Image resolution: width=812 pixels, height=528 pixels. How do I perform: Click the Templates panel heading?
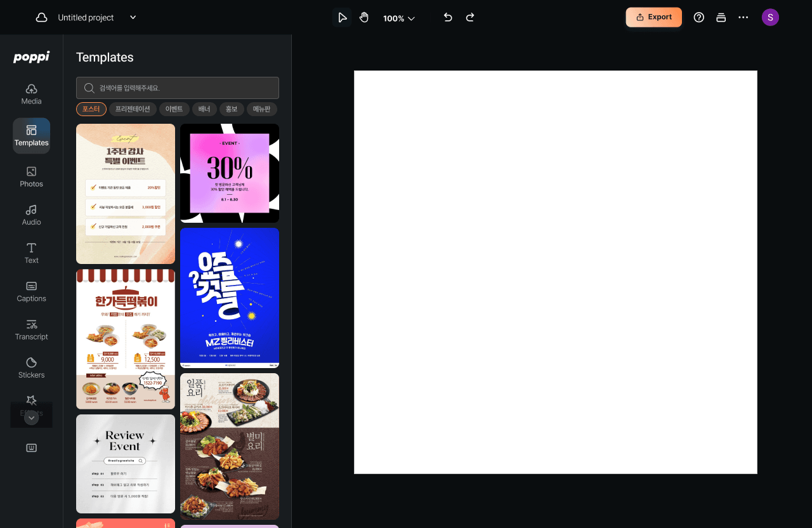click(105, 57)
